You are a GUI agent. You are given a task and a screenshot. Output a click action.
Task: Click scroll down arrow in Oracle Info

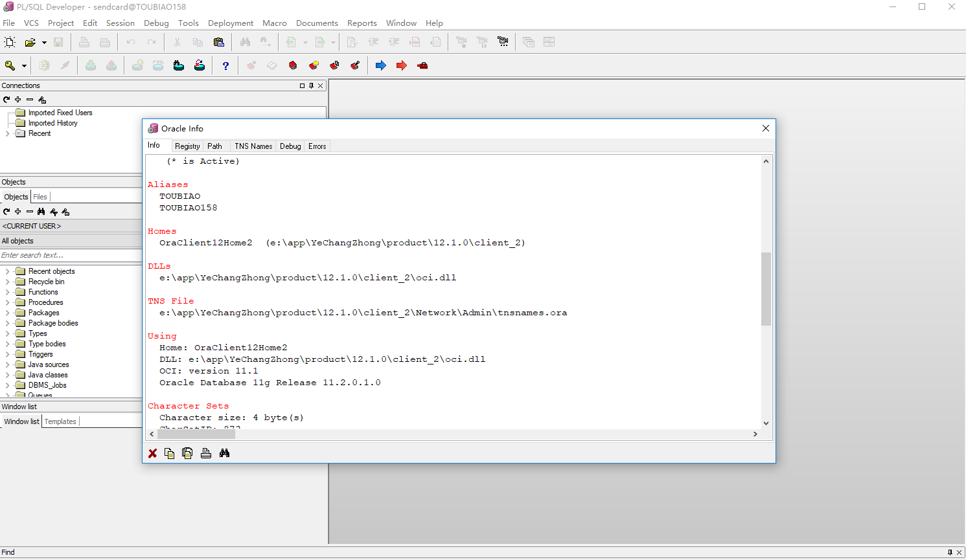coord(766,423)
